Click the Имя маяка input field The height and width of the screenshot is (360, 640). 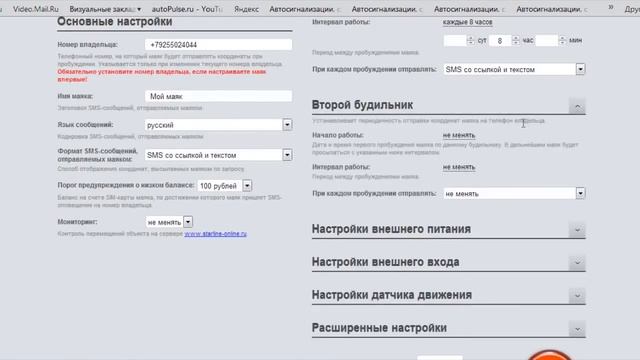pyautogui.click(x=218, y=96)
